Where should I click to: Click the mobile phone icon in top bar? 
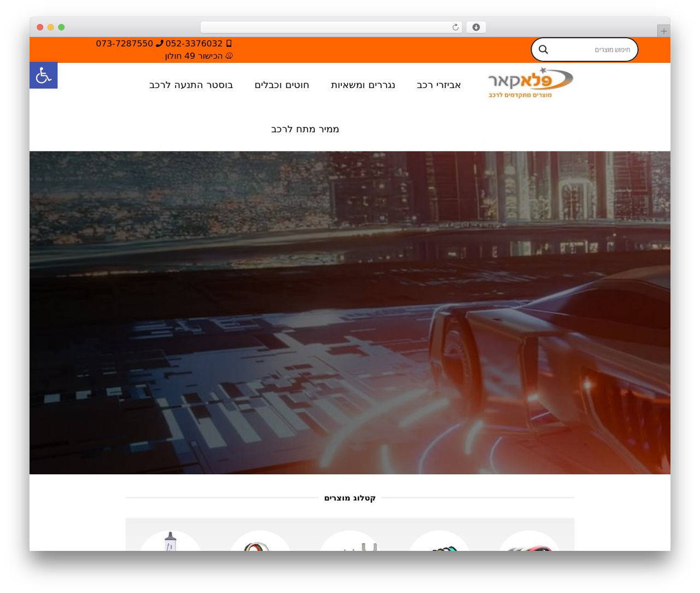tap(229, 43)
